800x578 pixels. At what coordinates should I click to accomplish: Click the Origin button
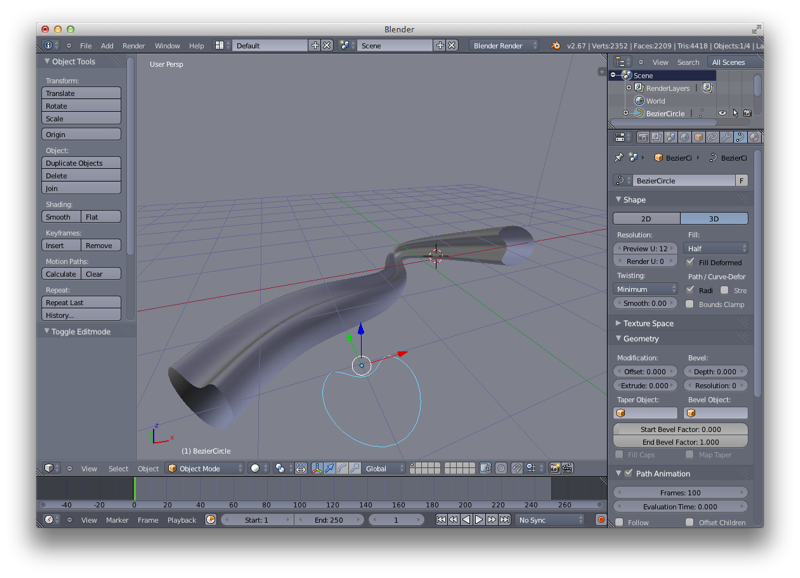[x=81, y=134]
